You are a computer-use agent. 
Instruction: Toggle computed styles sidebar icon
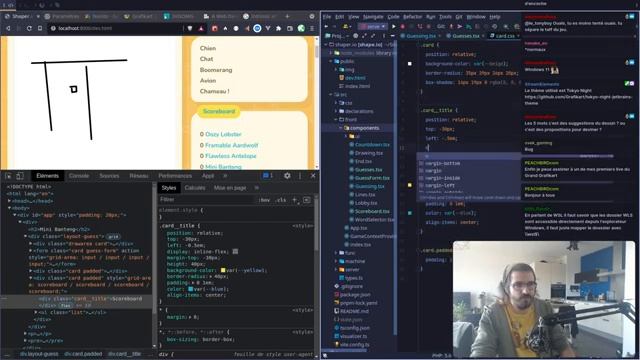click(x=307, y=200)
